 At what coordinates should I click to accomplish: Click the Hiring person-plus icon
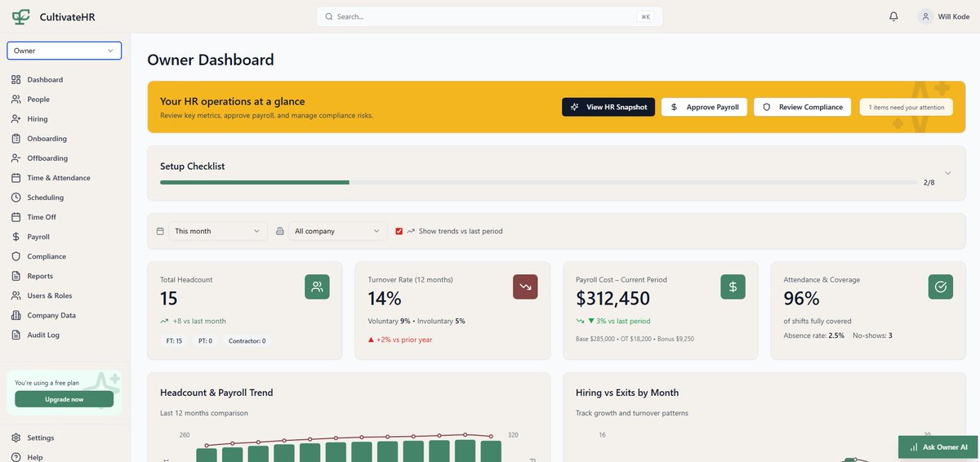tap(16, 119)
